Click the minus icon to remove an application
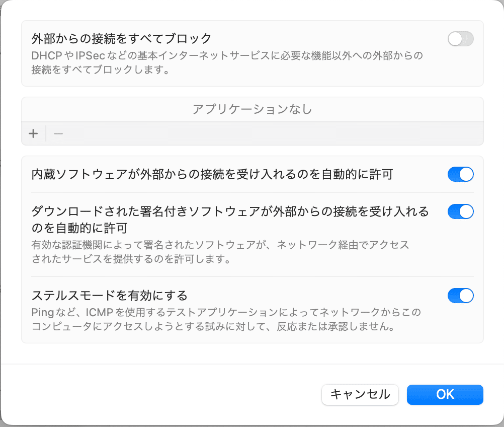Viewport: 504px width, 427px height. pyautogui.click(x=58, y=133)
